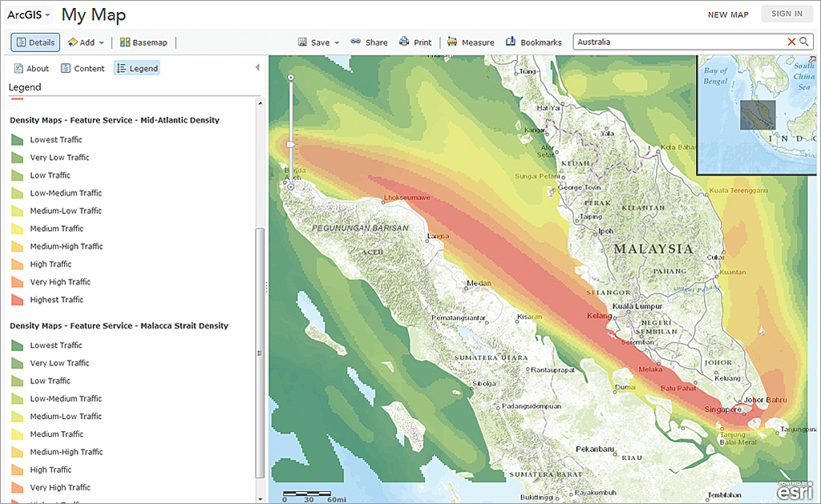The width and height of the screenshot is (821, 504).
Task: Expand the Save dropdown arrow
Action: 337,43
